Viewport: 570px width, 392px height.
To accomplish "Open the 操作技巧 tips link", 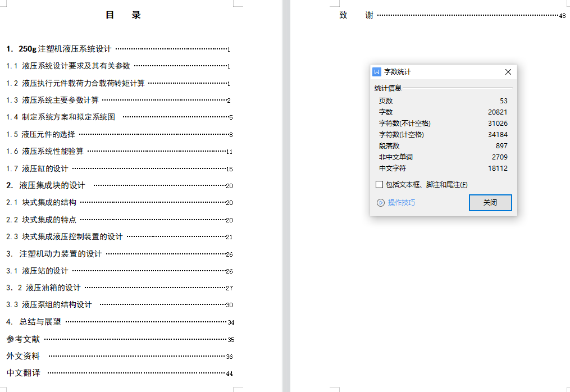I will [401, 203].
